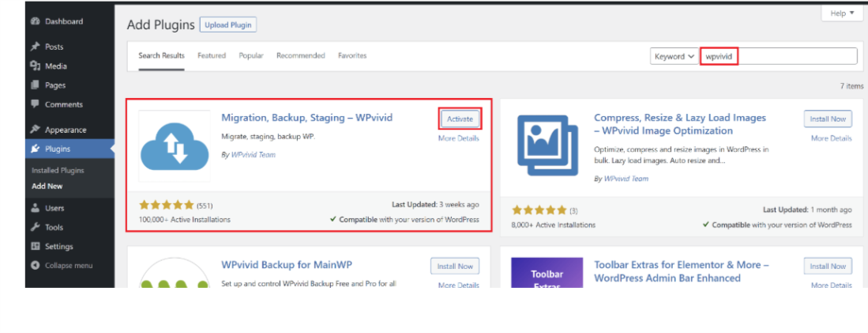Select the Pages icon in the sidebar
868x333 pixels.
coord(36,85)
